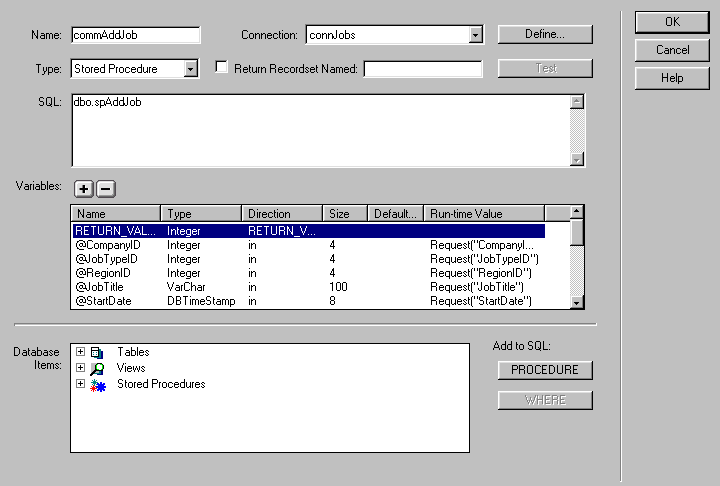The width and height of the screenshot is (720, 486).
Task: Click in the Name text field
Action: click(x=135, y=35)
